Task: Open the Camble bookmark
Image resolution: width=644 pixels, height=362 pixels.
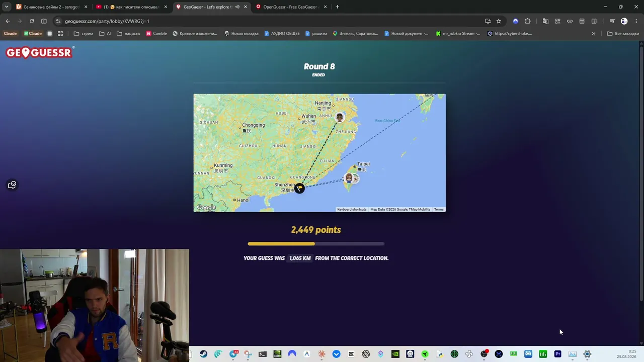Action: point(156,34)
